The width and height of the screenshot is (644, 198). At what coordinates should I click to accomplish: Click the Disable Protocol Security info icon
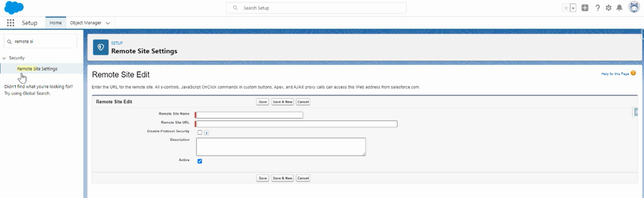click(206, 133)
